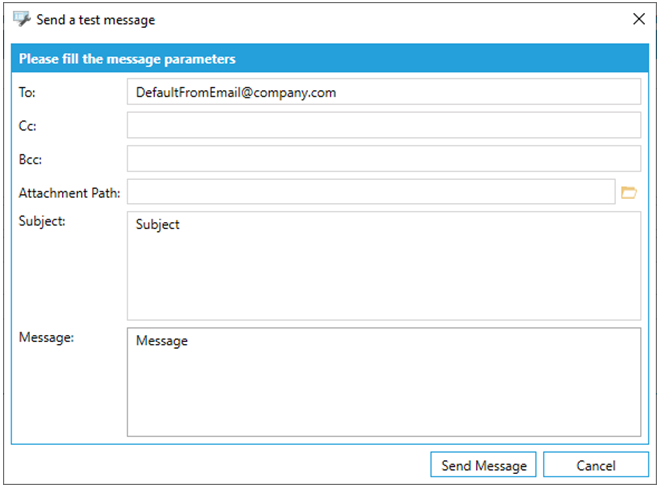Close the Send a test message dialog
The image size is (660, 488).
point(639,19)
